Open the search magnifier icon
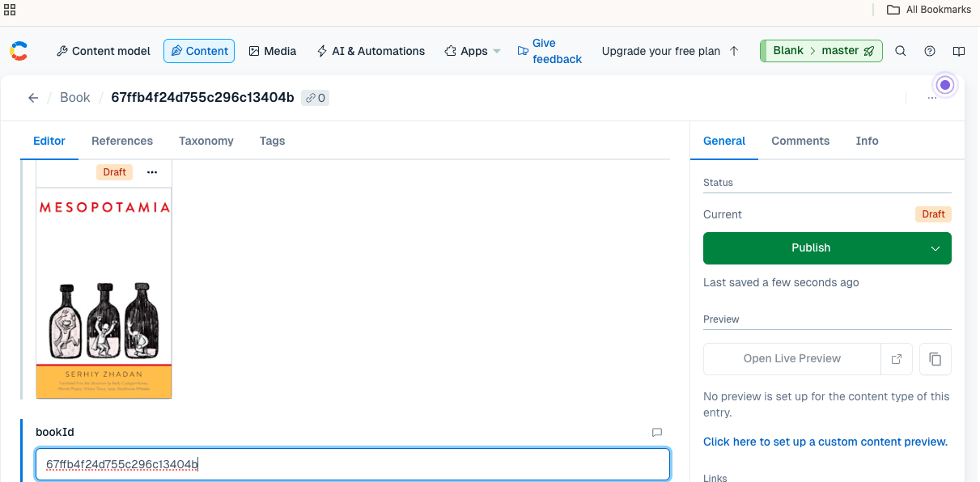Image resolution: width=980 pixels, height=482 pixels. (x=900, y=51)
